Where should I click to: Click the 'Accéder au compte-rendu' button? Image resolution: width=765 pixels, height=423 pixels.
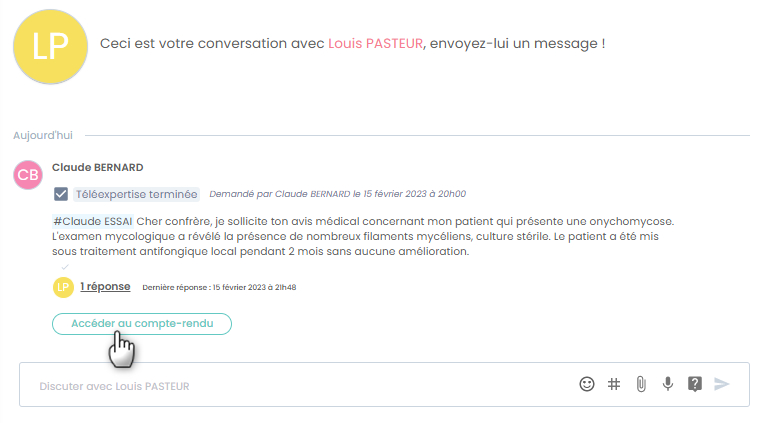coord(142,323)
